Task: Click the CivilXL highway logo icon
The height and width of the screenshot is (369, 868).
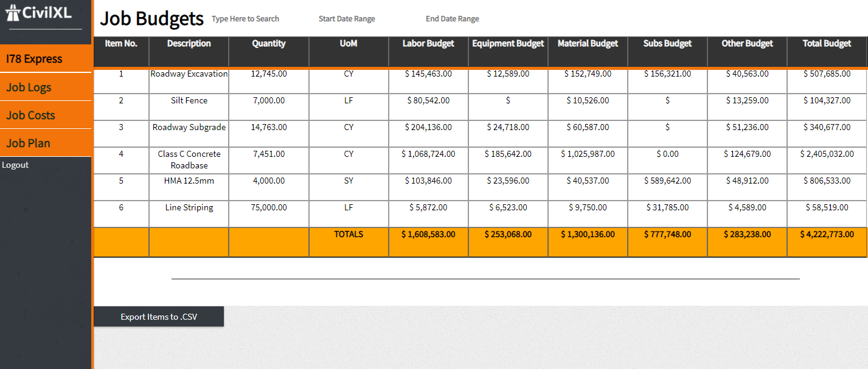Action: 13,12
